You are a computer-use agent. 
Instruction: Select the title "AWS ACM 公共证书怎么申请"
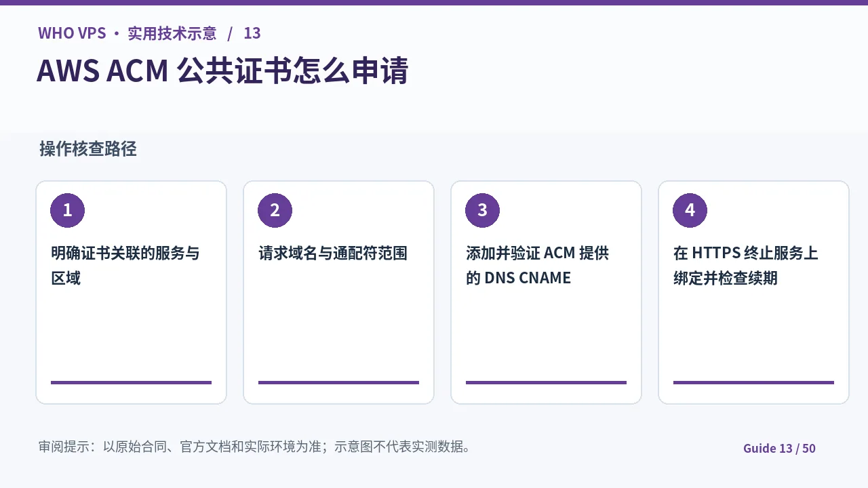pyautogui.click(x=222, y=71)
